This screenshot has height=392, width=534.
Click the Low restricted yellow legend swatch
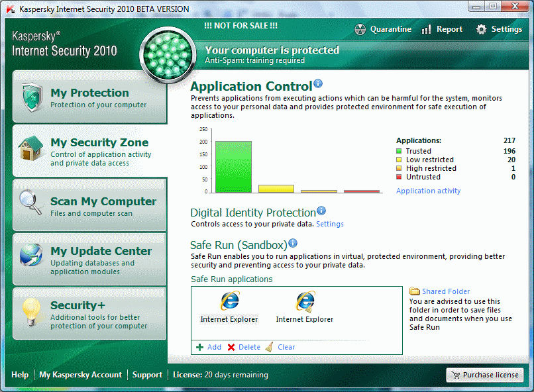pyautogui.click(x=399, y=160)
